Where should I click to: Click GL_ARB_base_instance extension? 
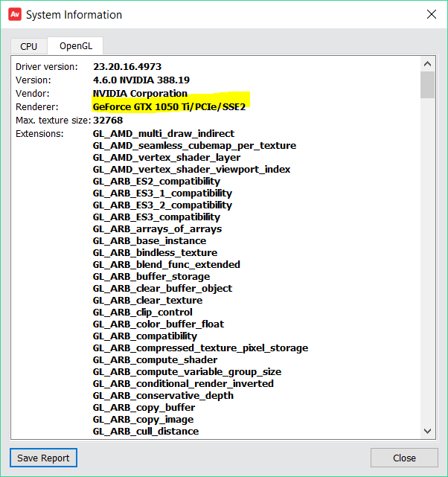pyautogui.click(x=150, y=240)
